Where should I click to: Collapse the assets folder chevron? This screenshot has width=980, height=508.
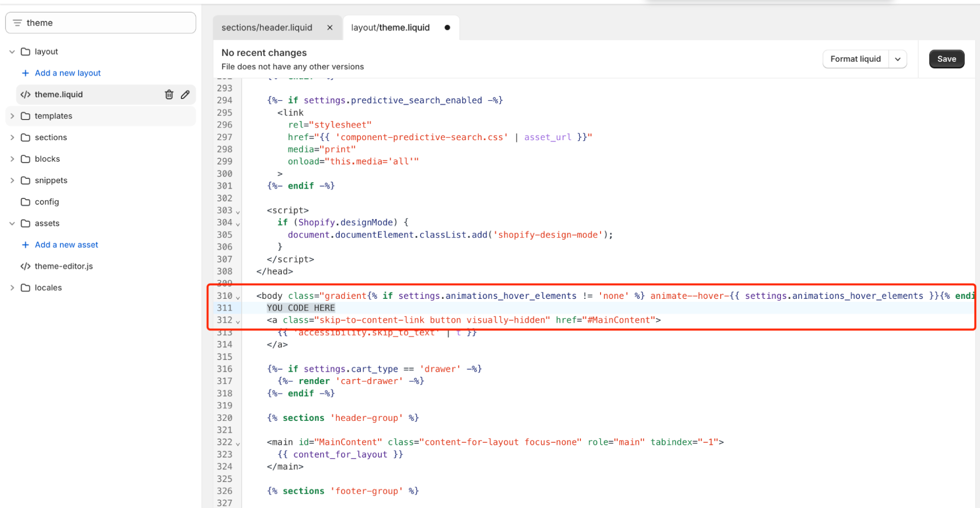[12, 223]
